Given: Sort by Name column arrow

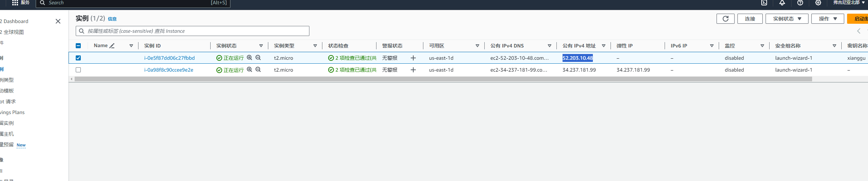Looking at the screenshot, I should 131,46.
